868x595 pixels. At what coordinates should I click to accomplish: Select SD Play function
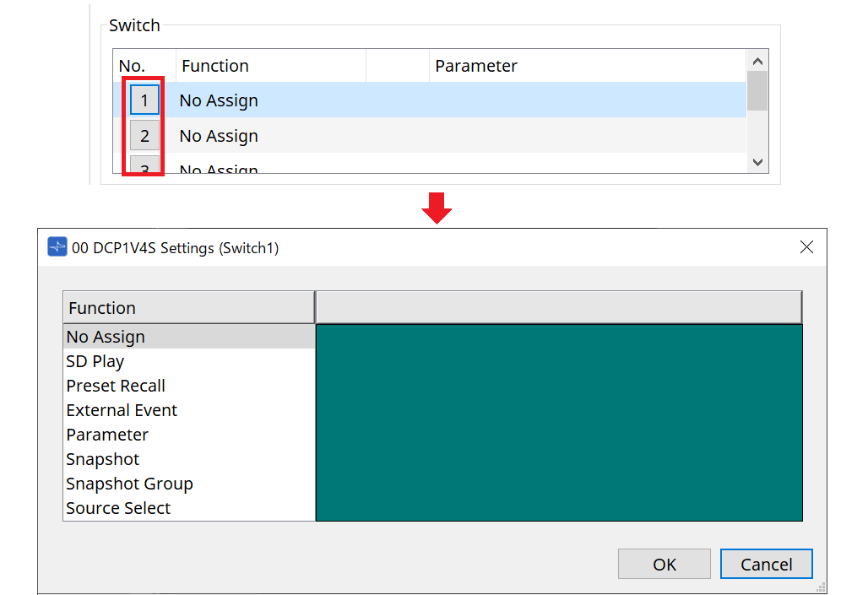click(95, 361)
